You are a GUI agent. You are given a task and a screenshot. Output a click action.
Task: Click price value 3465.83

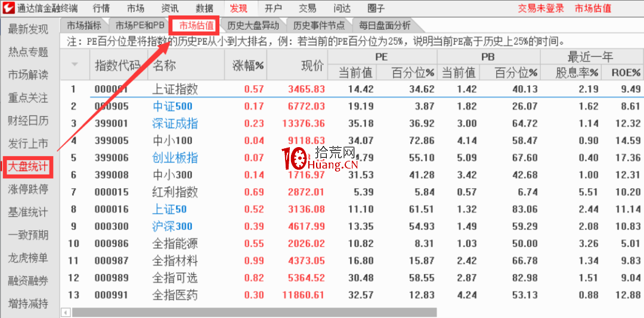[x=306, y=89]
